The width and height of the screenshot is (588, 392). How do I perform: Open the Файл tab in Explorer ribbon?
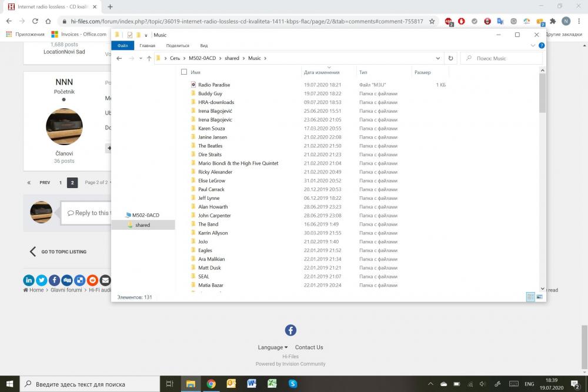[123, 45]
